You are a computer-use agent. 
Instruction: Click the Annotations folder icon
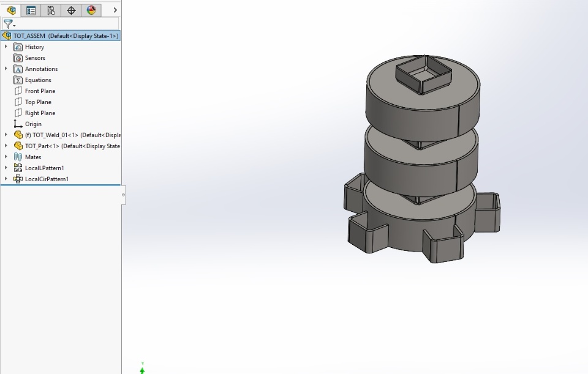18,69
